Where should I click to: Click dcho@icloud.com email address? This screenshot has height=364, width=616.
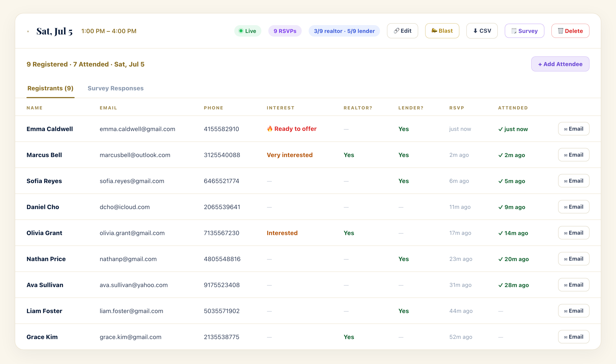(125, 207)
